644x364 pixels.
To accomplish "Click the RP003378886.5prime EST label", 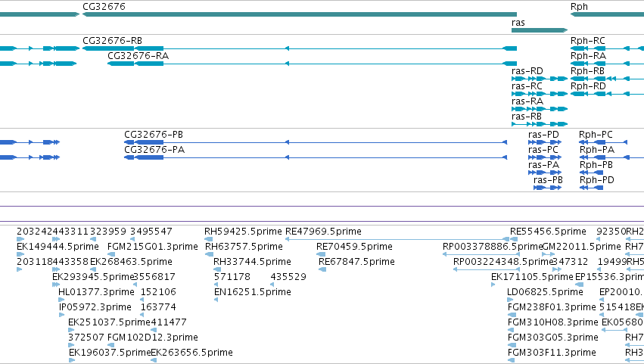I will pos(493,247).
